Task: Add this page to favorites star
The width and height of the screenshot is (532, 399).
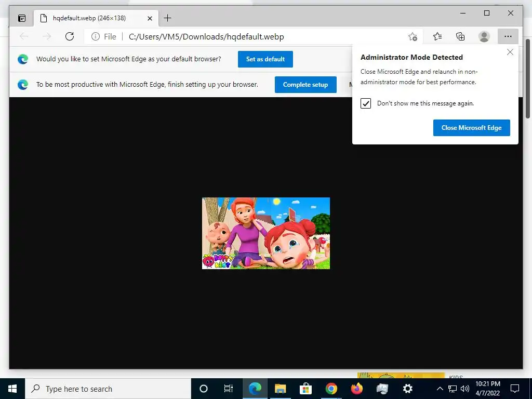Action: pyautogui.click(x=413, y=37)
